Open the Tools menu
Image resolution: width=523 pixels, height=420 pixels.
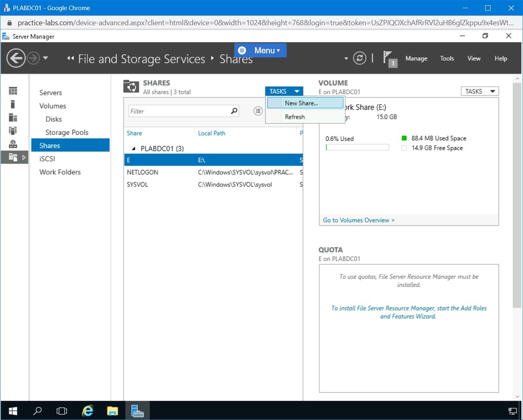(x=447, y=59)
